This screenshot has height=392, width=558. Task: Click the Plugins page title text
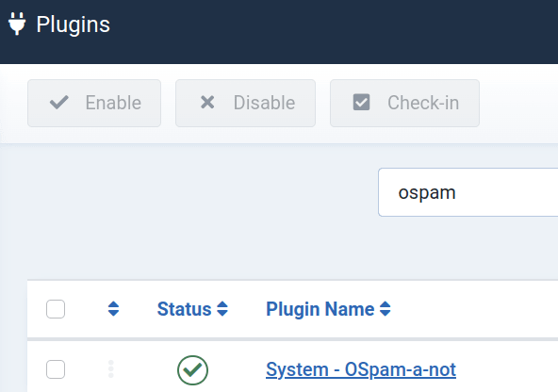point(73,24)
